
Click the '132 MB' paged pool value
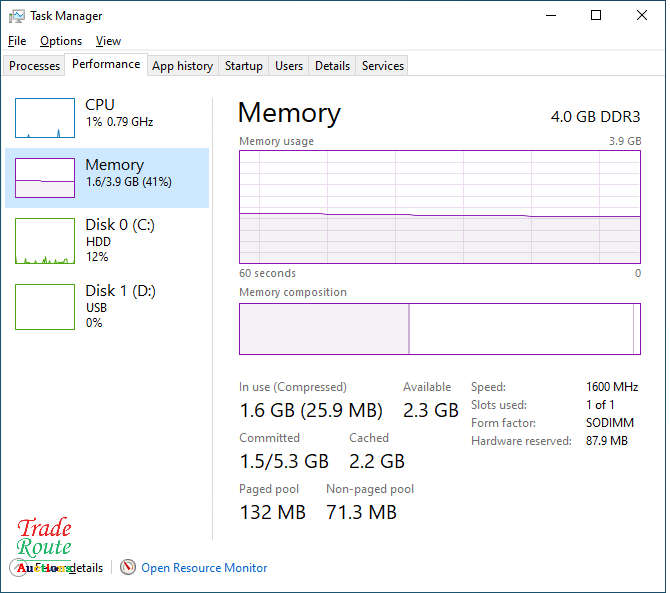click(x=273, y=512)
